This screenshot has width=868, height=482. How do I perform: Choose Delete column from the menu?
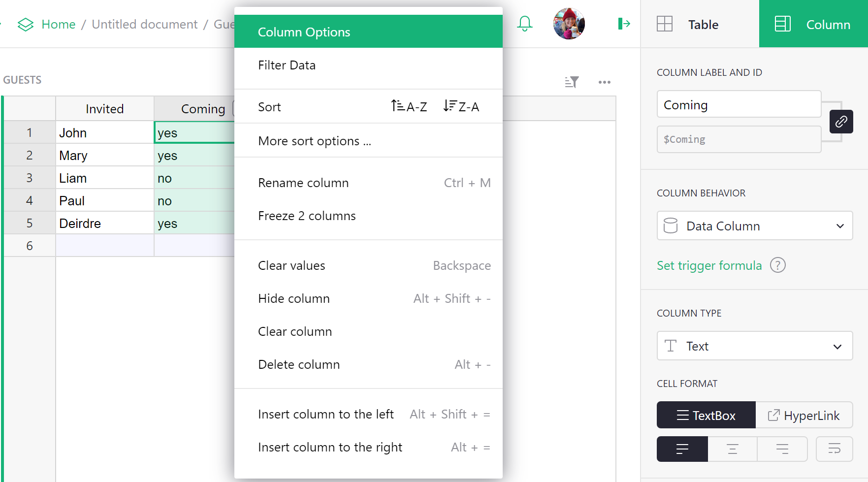click(x=299, y=364)
